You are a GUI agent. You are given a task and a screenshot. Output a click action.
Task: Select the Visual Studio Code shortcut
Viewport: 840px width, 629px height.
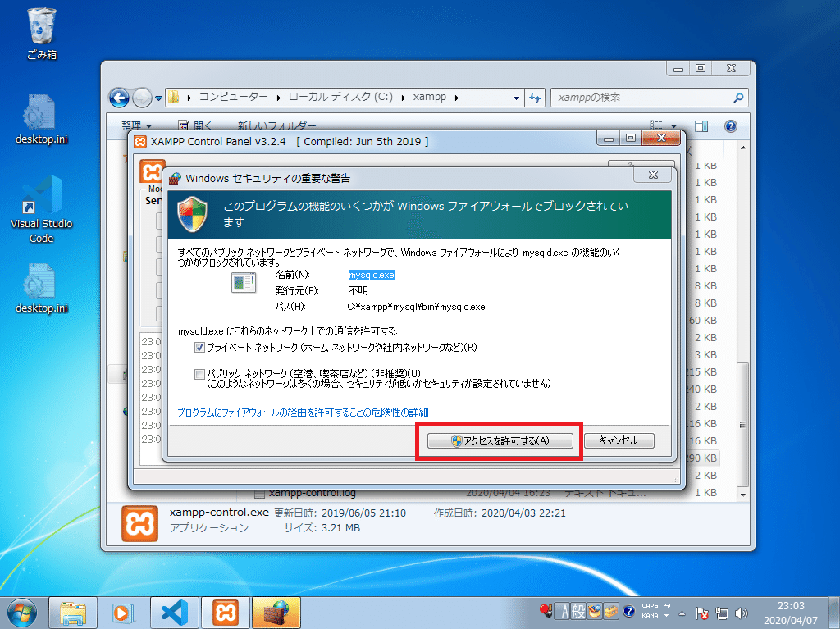(41, 209)
